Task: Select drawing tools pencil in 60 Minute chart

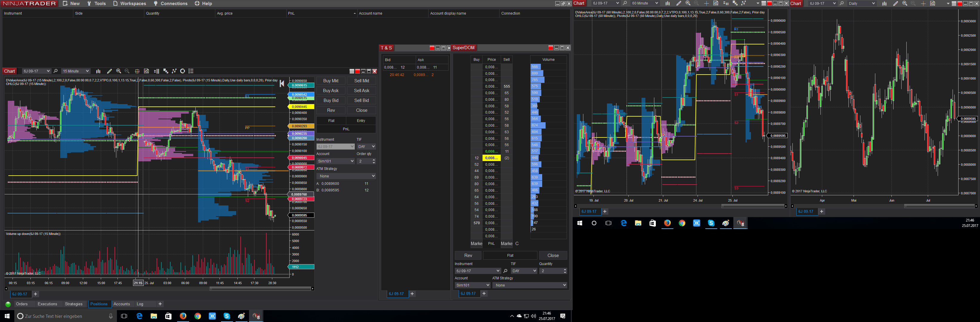Action: (679, 3)
